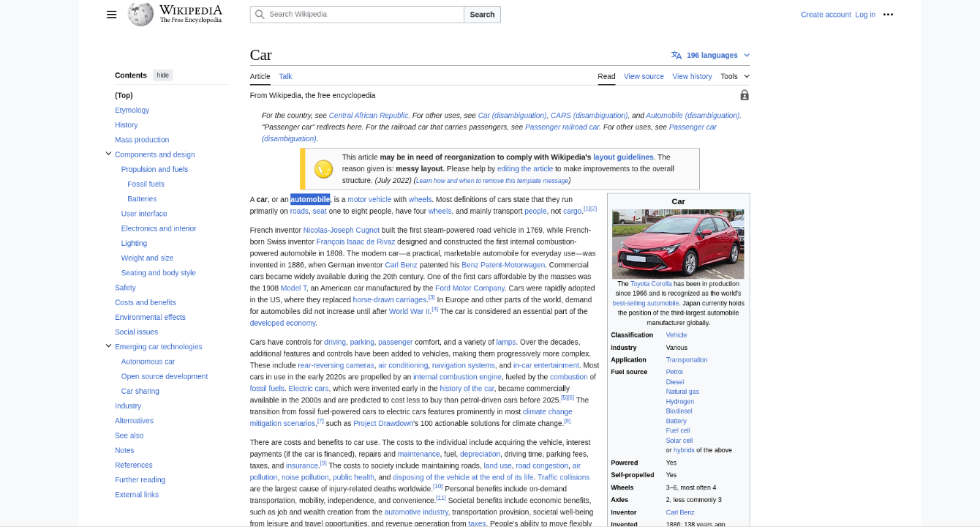Switch to the Talk tab
The image size is (980, 527).
coord(285,76)
